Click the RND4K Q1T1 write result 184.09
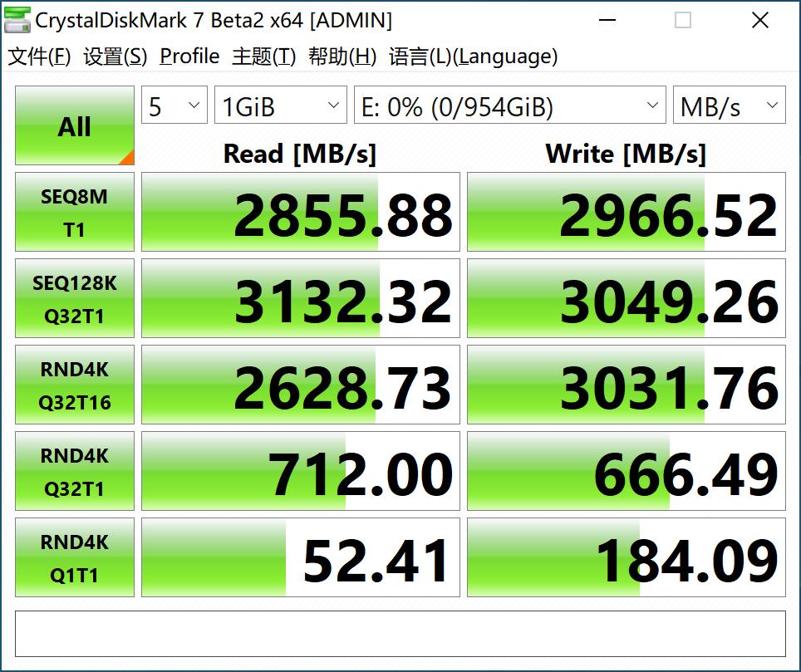 point(627,557)
